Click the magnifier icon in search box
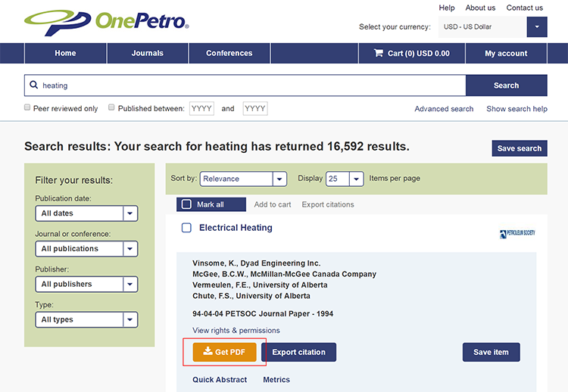The image size is (568, 392). 33,85
